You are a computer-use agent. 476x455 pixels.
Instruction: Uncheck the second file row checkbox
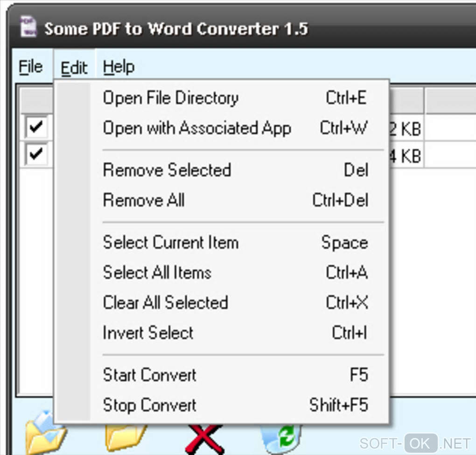36,154
